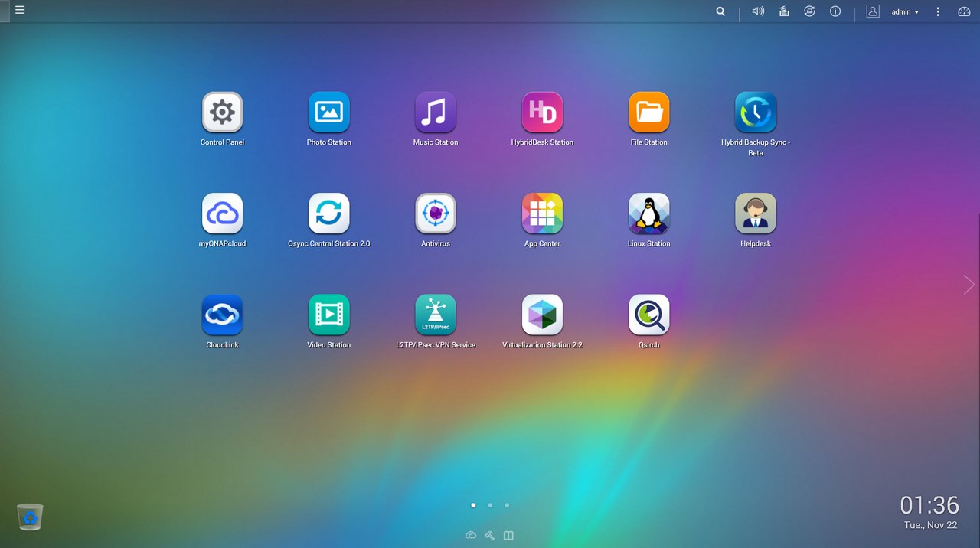Image resolution: width=980 pixels, height=548 pixels.
Task: Switch to the second desktop page dot
Action: (x=490, y=505)
